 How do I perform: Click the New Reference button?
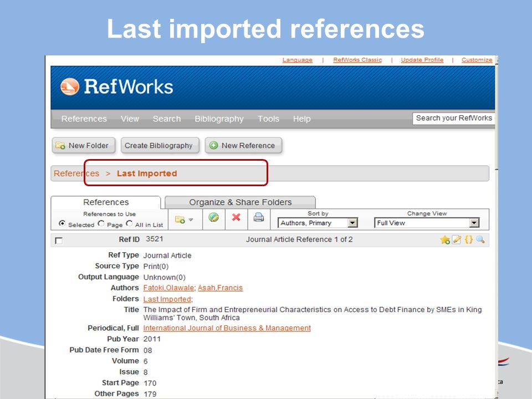[243, 146]
